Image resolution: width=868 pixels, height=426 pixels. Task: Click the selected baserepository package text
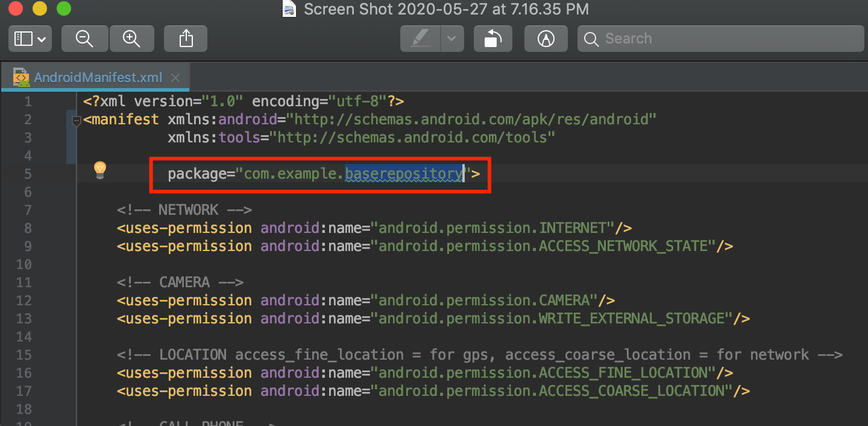click(404, 174)
